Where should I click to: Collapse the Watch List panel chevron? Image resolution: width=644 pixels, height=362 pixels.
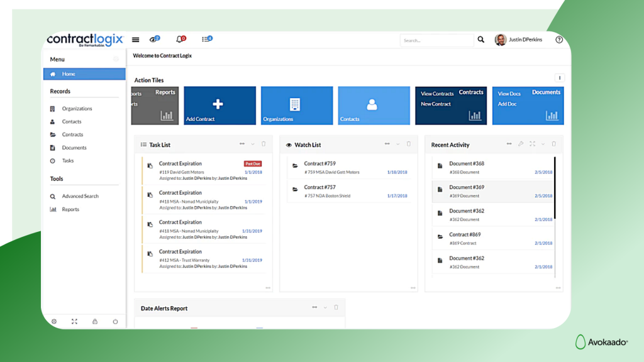(x=398, y=145)
